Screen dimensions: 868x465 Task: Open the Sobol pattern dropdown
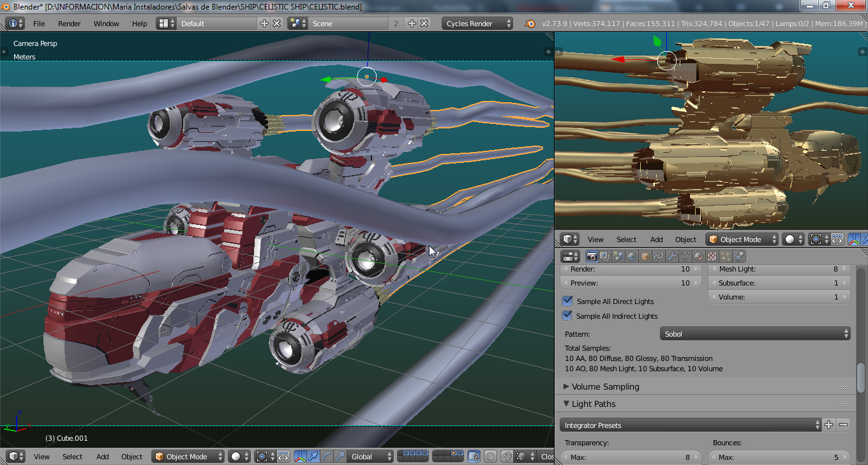click(755, 334)
